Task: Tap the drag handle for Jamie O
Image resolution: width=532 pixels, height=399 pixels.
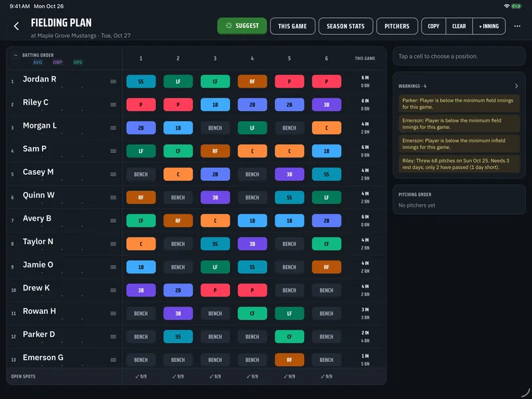Action: (113, 267)
